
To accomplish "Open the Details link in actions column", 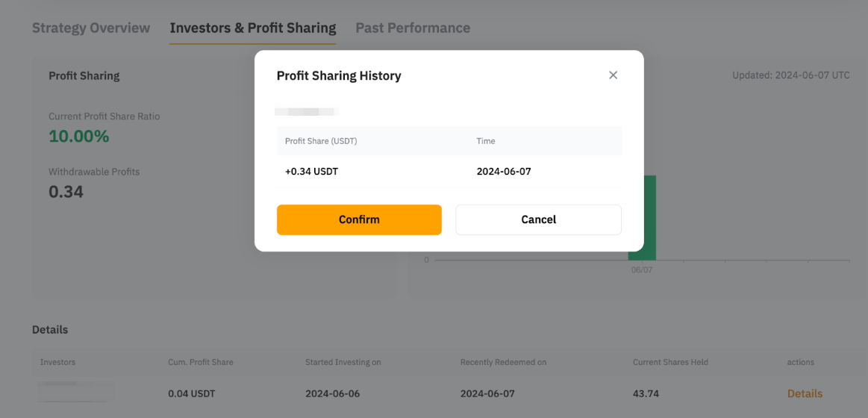I will coord(805,393).
